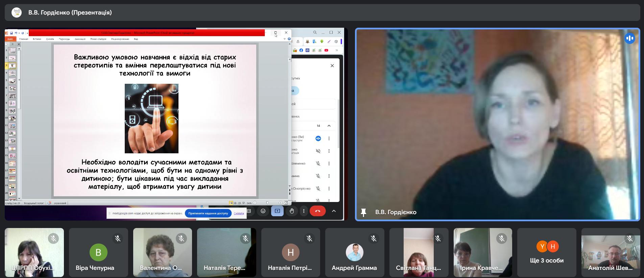
Task: Open the three-dot more options in call bar
Action: point(304,211)
